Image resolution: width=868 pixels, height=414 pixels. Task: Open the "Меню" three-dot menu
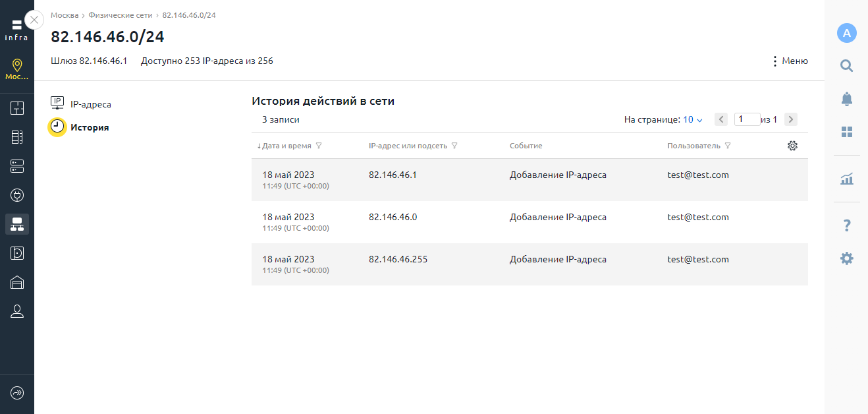tap(789, 61)
